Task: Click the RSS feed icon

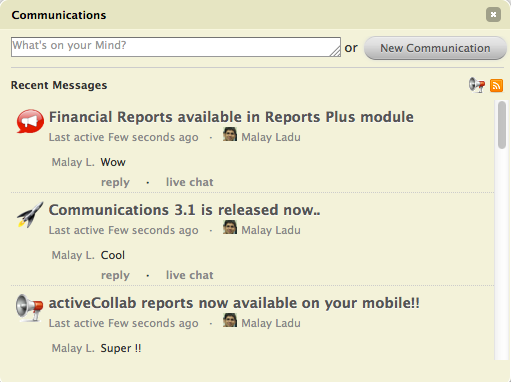Action: [x=496, y=85]
